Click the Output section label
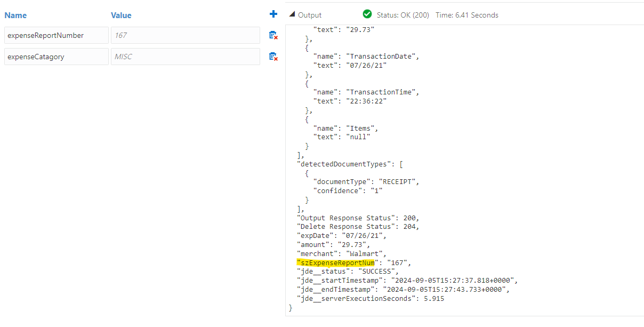This screenshot has height=327, width=644. (310, 15)
